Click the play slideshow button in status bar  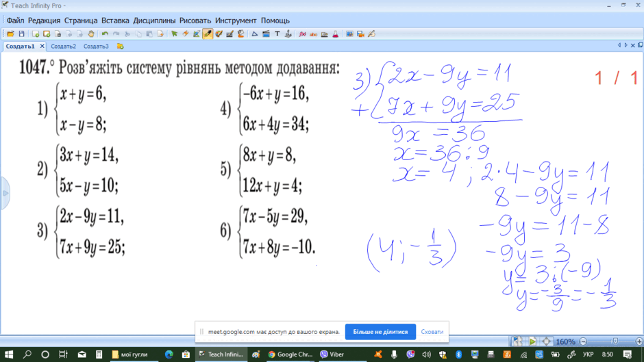pos(532,341)
